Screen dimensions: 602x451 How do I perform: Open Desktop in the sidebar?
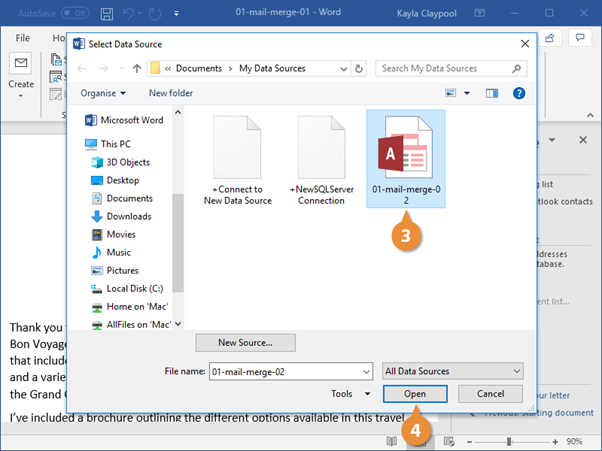[115, 180]
